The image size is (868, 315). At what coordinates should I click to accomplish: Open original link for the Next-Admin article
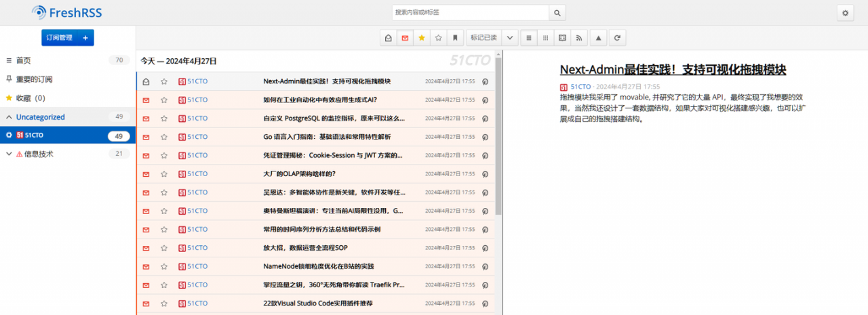[485, 81]
